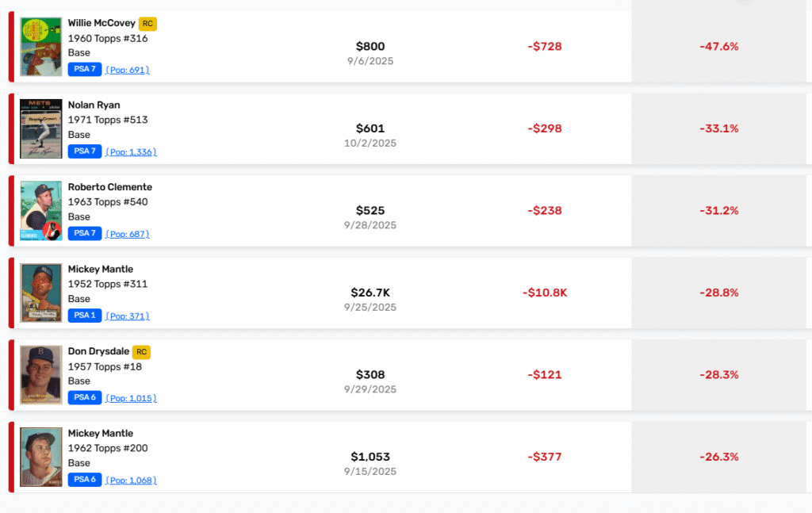Open the 1962 Topps Mickey Mantle thumbnail
This screenshot has height=513, width=812.
pyautogui.click(x=41, y=457)
